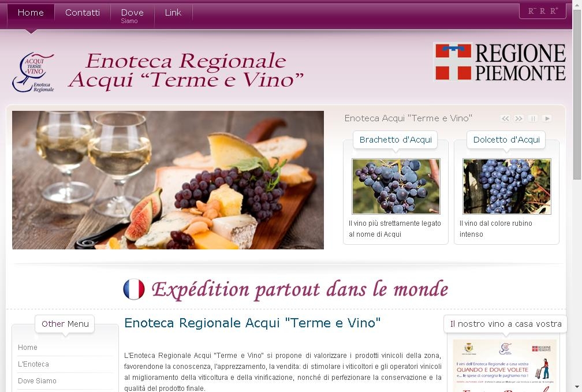Click the next slide double-arrow icon
582x392 pixels.
click(519, 118)
